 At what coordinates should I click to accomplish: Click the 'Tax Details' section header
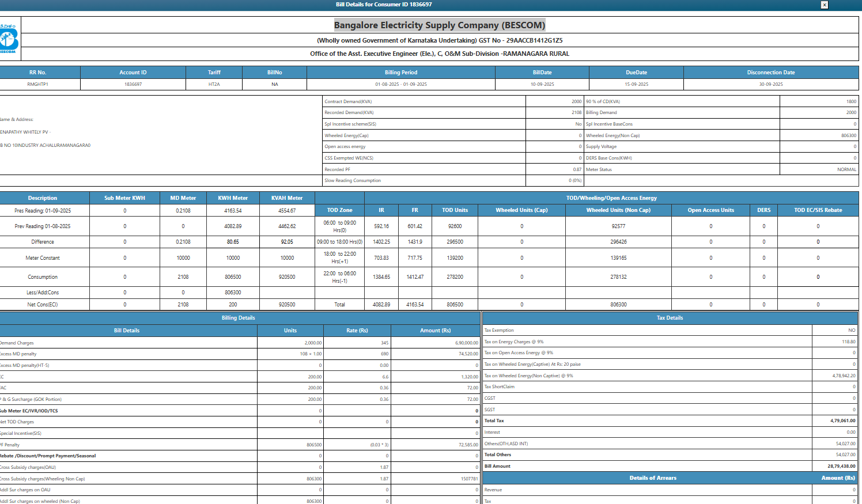coord(670,318)
